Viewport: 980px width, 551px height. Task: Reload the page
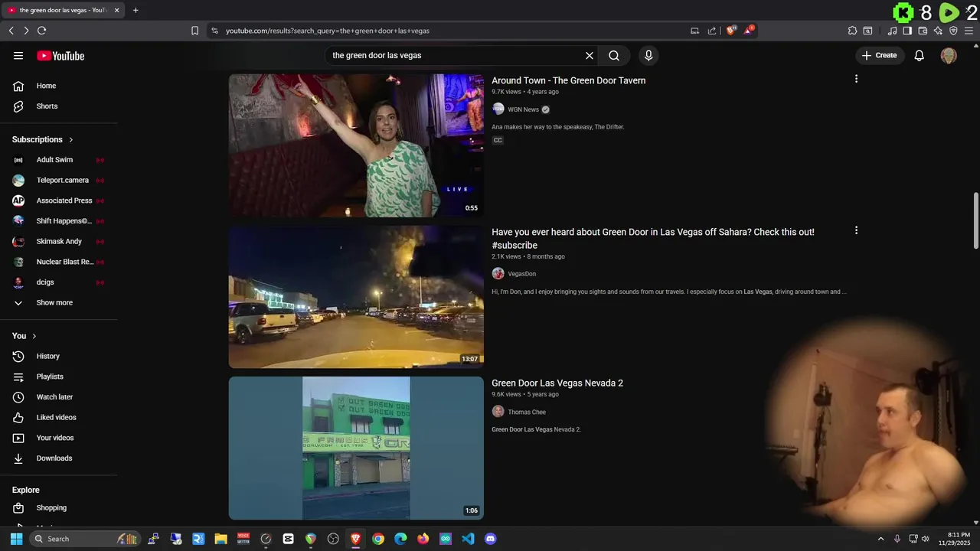coord(41,31)
